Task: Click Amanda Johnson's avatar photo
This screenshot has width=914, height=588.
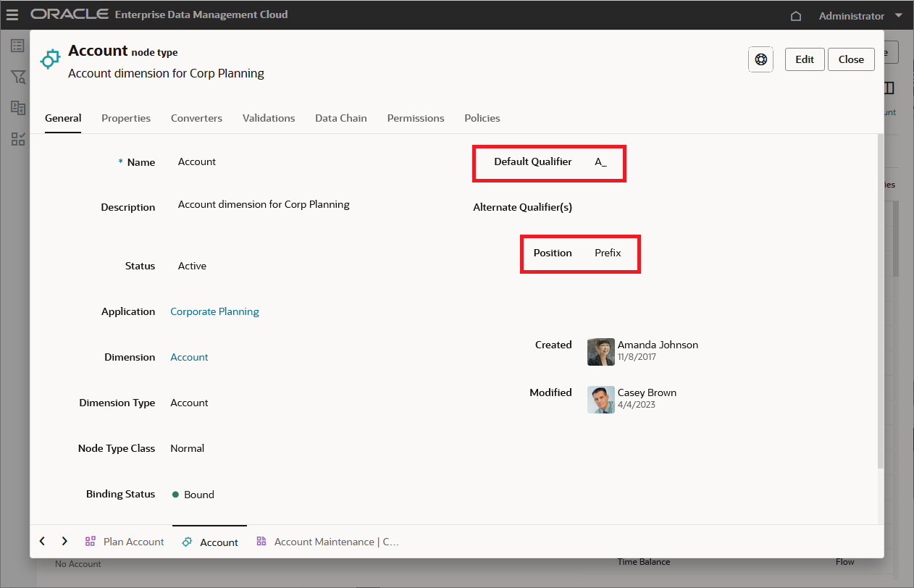Action: click(x=601, y=351)
